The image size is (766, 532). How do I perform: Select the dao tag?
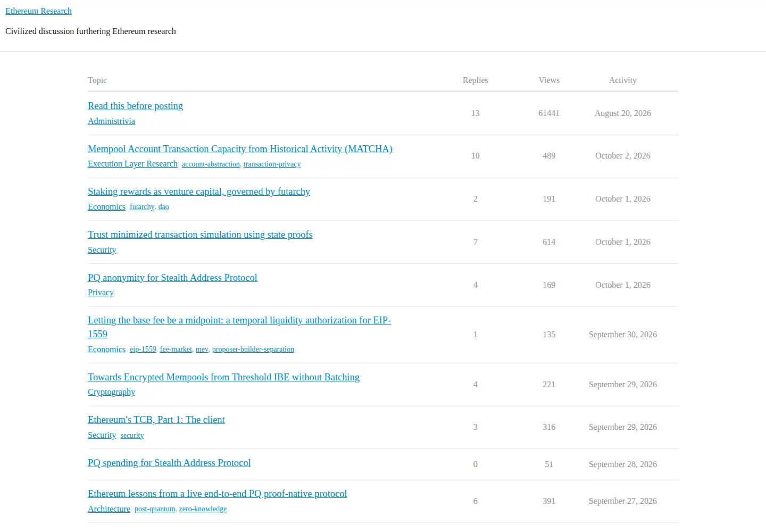coord(163,207)
